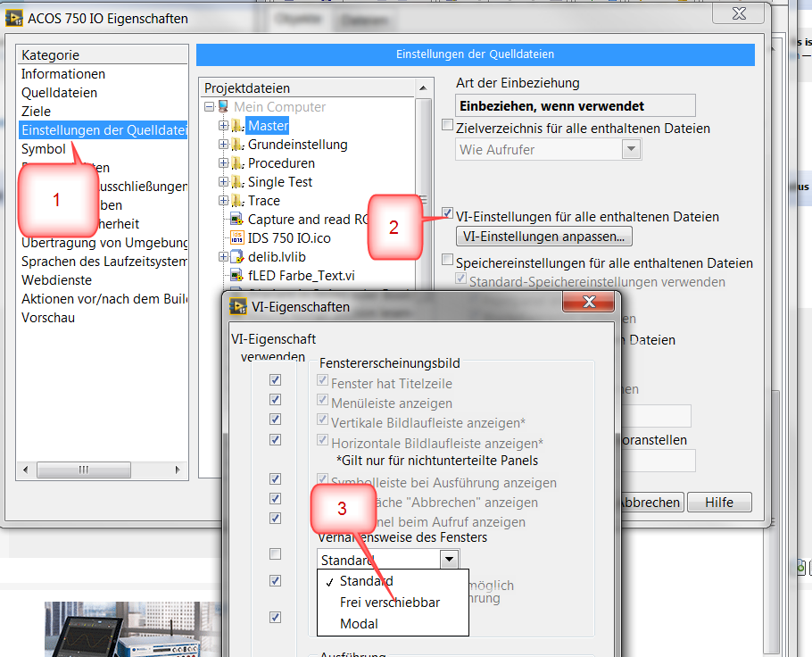Enable Zielverzeichnis für alle enthaltenen Dateien

[x=447, y=125]
